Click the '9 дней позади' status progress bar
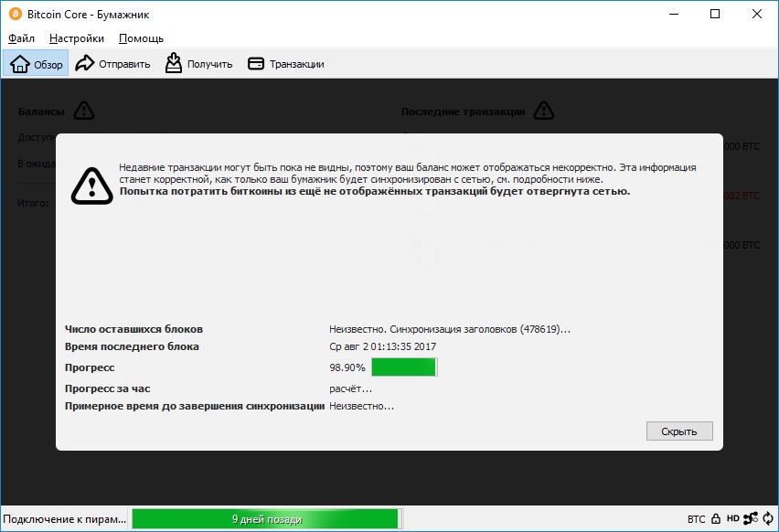The image size is (779, 532). [x=266, y=519]
